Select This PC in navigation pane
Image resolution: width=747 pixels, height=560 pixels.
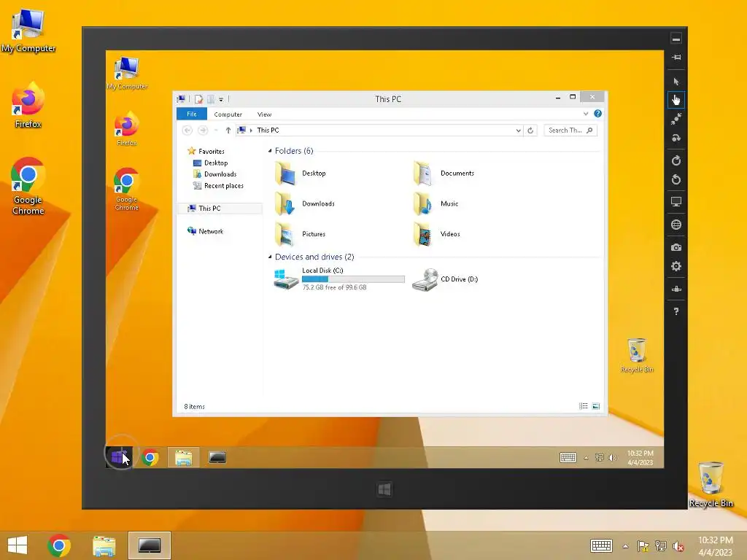click(x=209, y=209)
